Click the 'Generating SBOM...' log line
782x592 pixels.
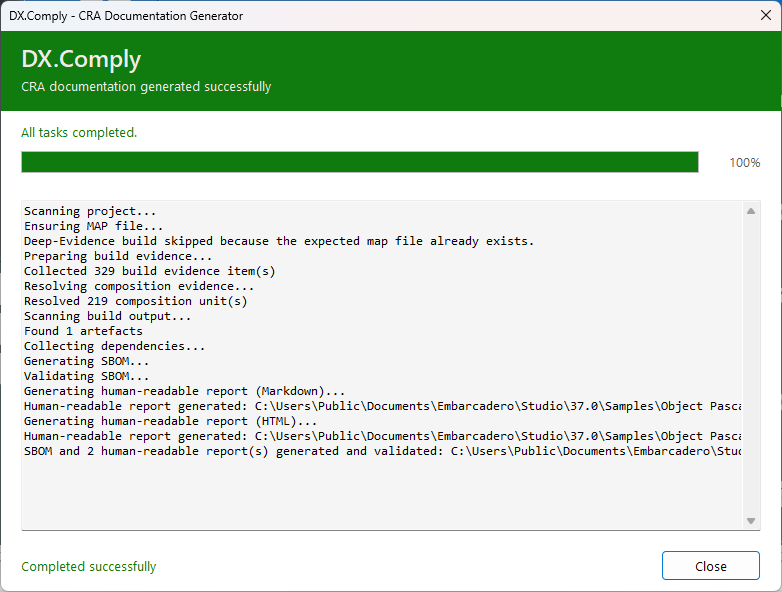[x=86, y=361]
